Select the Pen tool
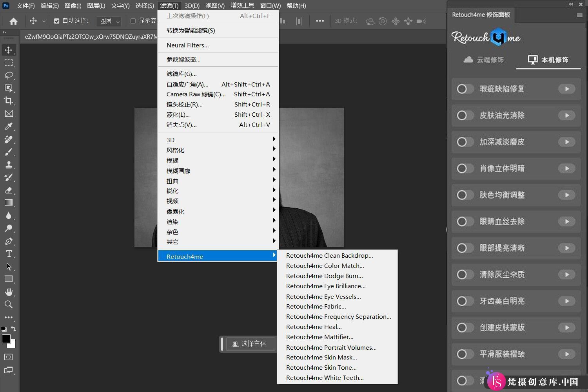The width and height of the screenshot is (588, 392). pos(9,241)
